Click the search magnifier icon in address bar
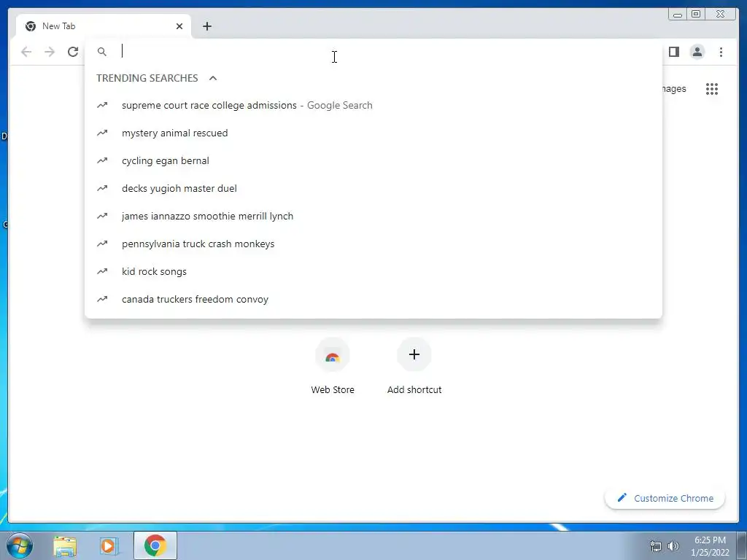 click(x=102, y=52)
